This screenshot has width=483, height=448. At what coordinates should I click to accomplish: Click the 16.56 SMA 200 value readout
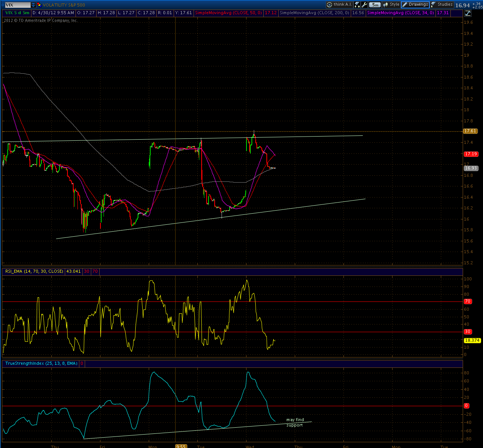tap(358, 13)
